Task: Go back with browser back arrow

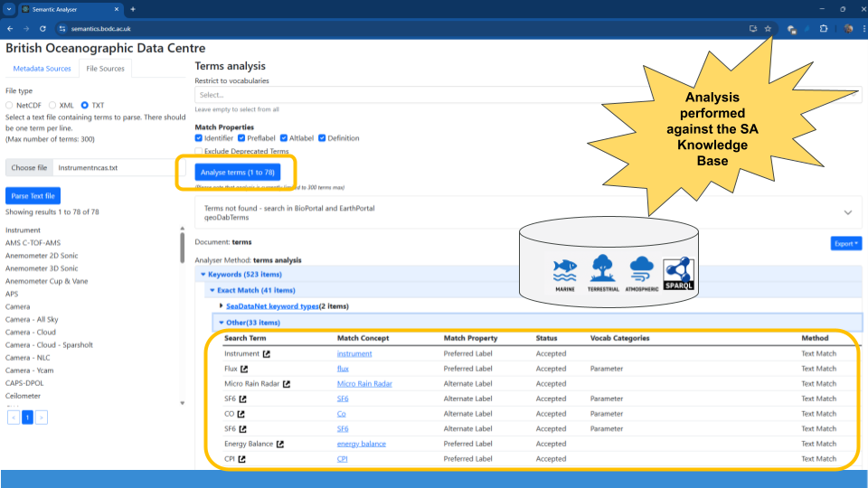Action: pyautogui.click(x=10, y=29)
